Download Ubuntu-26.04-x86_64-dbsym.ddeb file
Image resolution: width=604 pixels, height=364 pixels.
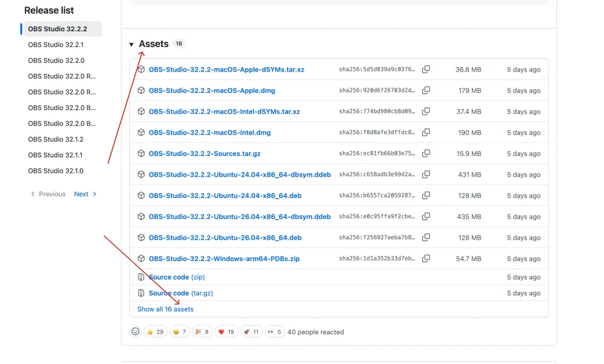[239, 216]
